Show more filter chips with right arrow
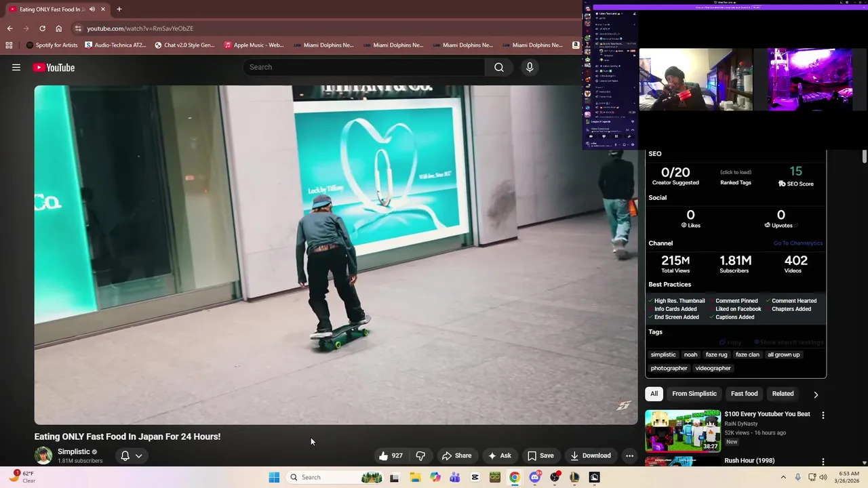This screenshot has height=488, width=868. point(816,394)
